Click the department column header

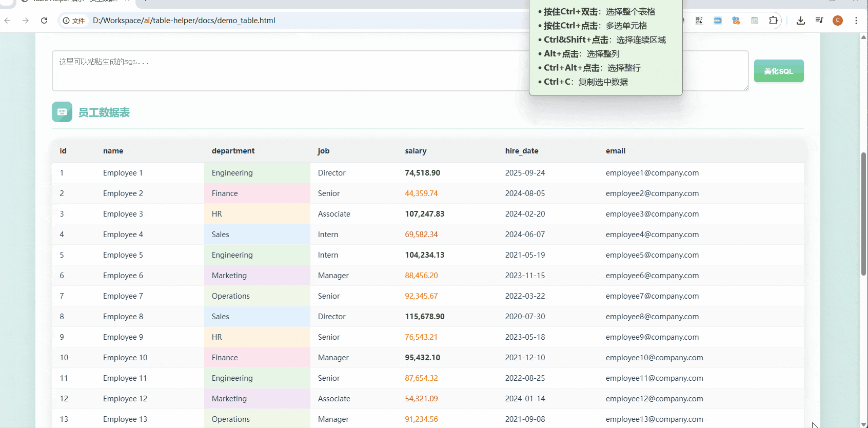click(233, 151)
